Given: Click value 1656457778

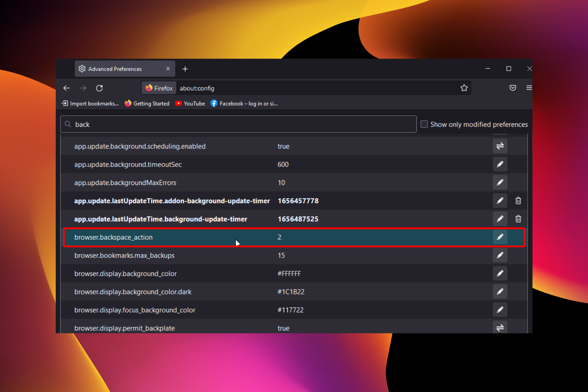Looking at the screenshot, I should point(298,201).
